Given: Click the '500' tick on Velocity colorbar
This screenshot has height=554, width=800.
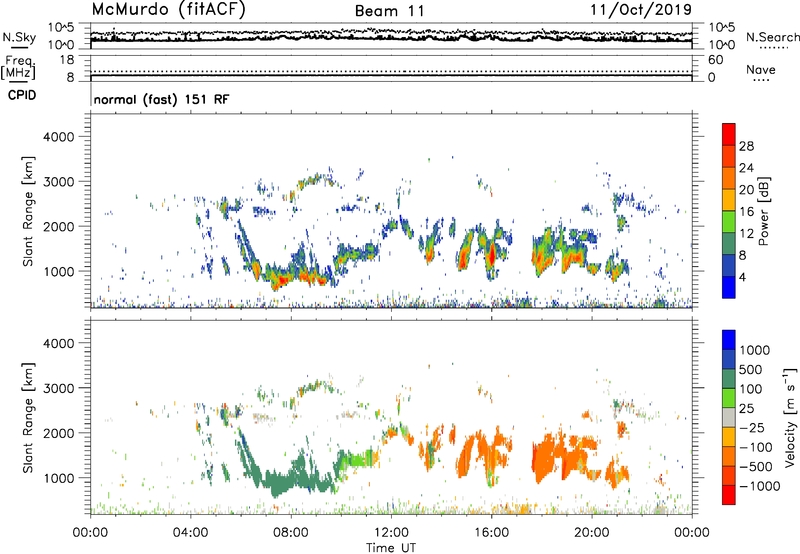Looking at the screenshot, I should (x=751, y=369).
